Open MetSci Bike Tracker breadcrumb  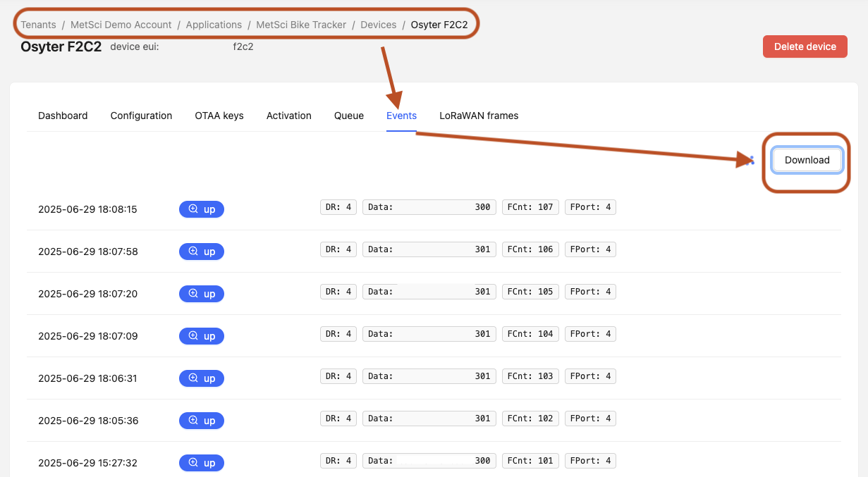tap(301, 25)
